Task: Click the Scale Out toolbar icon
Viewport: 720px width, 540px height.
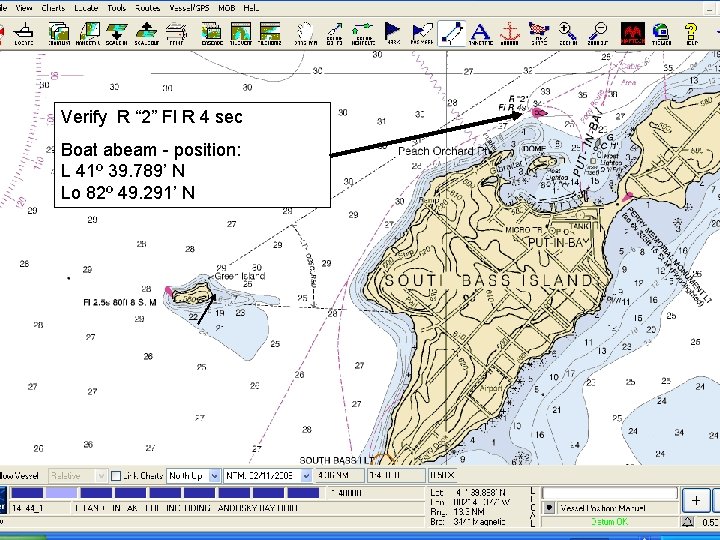Action: click(x=146, y=34)
